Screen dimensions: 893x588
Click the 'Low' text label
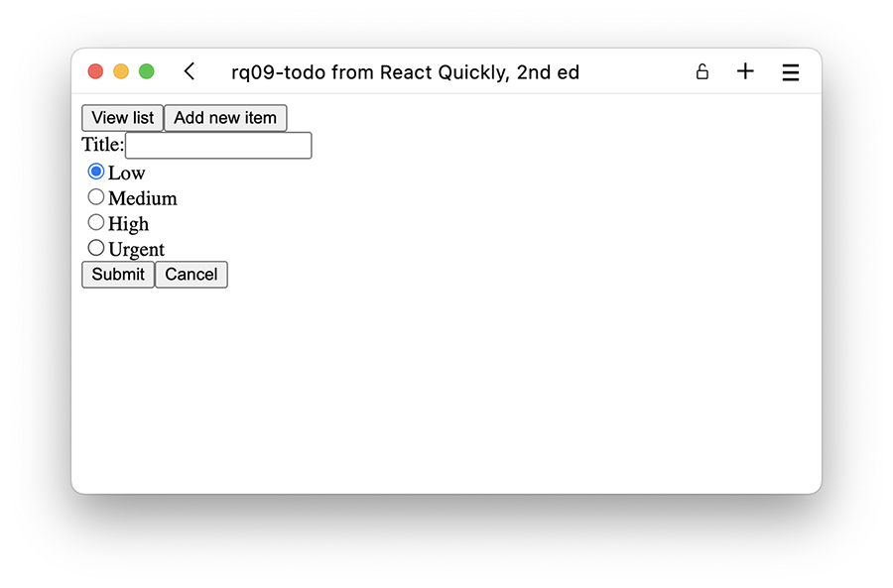point(126,173)
